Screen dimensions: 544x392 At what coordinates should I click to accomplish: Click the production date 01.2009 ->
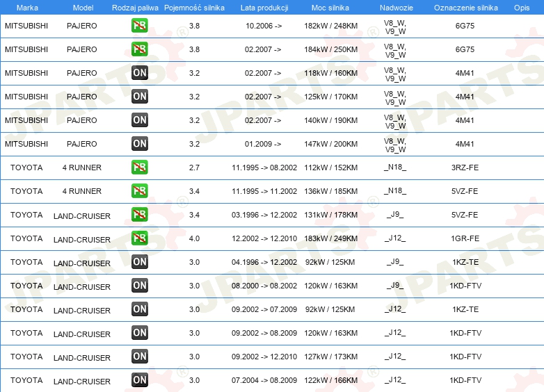263,144
